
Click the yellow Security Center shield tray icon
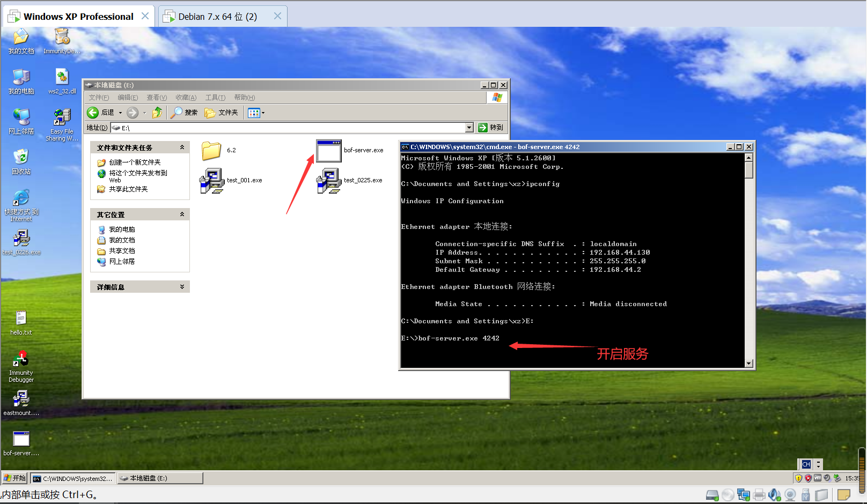tap(799, 478)
